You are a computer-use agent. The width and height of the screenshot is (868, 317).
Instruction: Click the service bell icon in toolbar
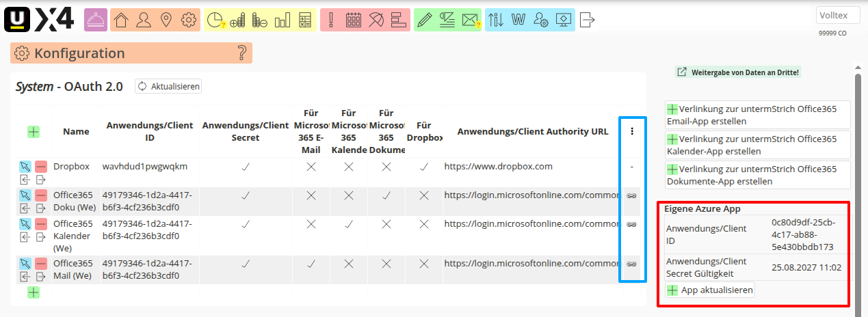[96, 20]
